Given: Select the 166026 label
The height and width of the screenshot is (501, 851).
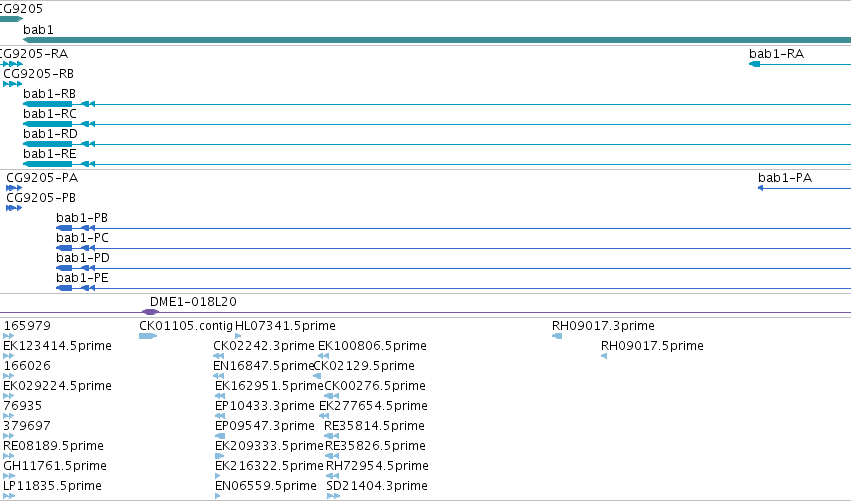Looking at the screenshot, I should [27, 366].
